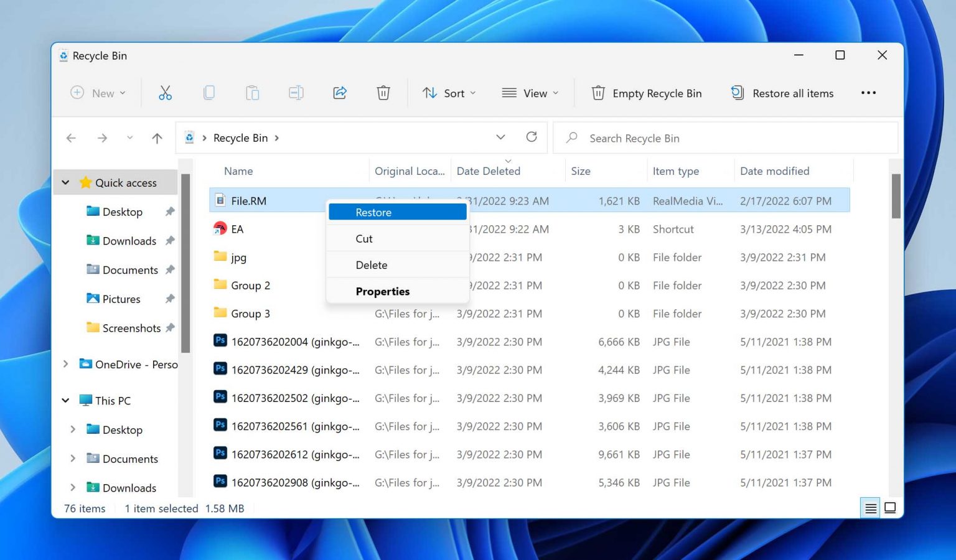Collapse the This PC tree node
The width and height of the screenshot is (956, 560).
pyautogui.click(x=66, y=401)
